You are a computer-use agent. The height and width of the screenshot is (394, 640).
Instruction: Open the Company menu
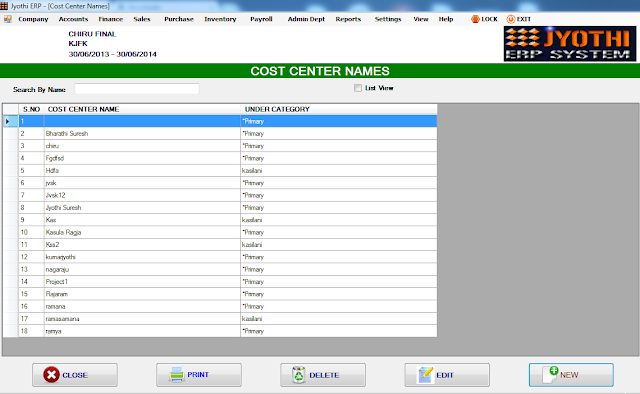point(33,19)
